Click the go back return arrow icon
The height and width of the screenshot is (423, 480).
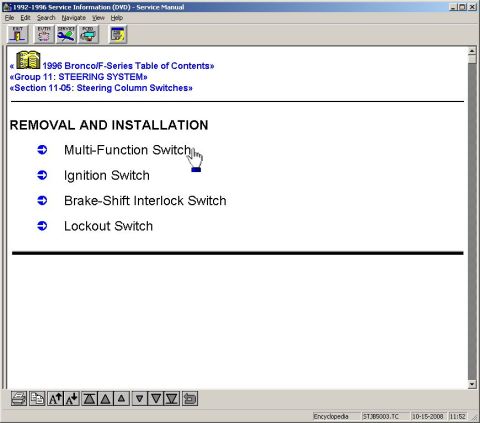pyautogui.click(x=190, y=398)
